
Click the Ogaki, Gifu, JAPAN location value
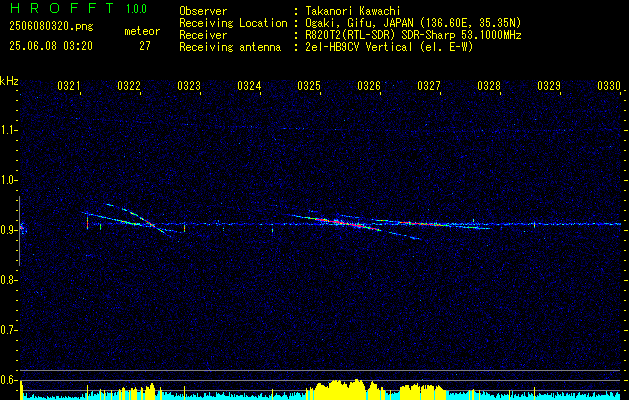coord(413,23)
